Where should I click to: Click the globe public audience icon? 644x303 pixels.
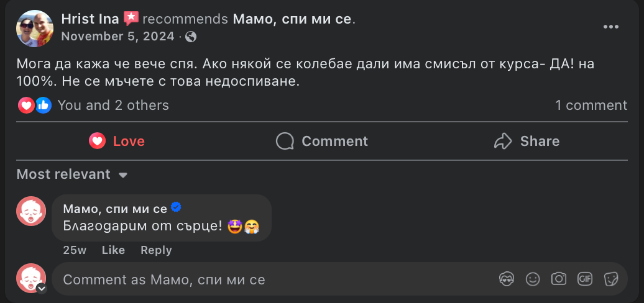click(191, 37)
